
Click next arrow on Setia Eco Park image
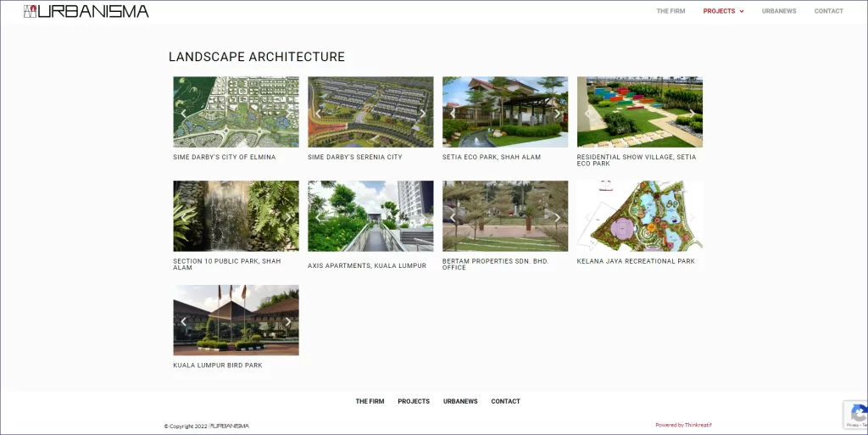tap(557, 114)
